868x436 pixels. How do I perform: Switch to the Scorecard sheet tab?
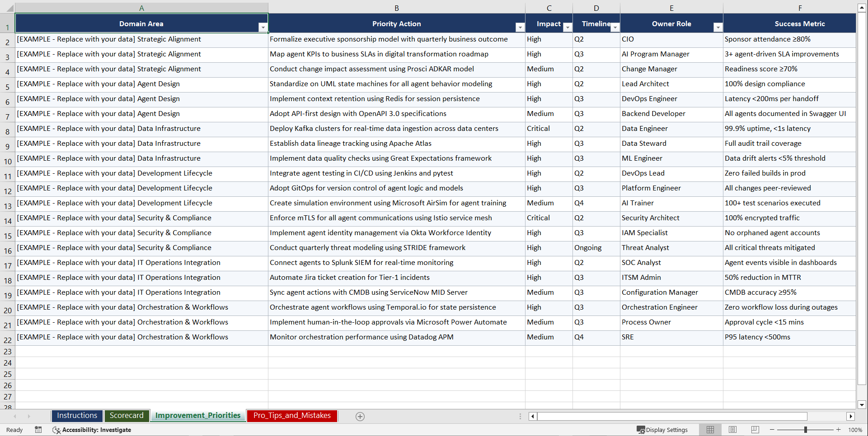127,416
